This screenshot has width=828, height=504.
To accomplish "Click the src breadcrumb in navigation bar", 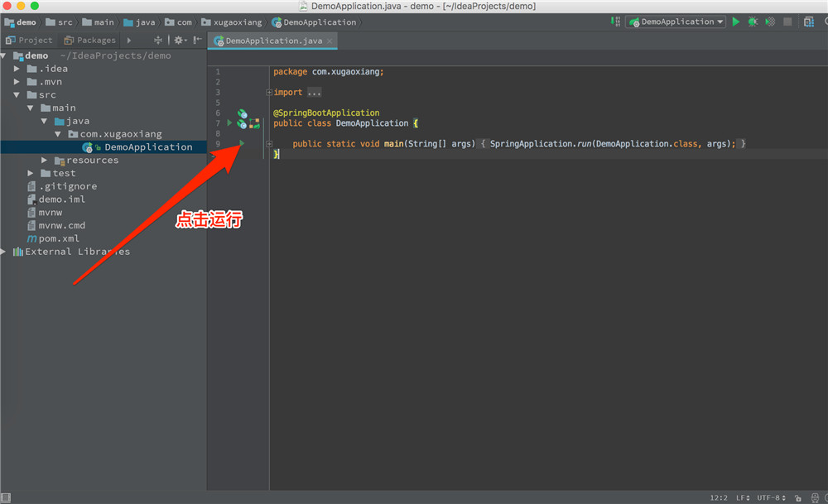I will pos(59,22).
